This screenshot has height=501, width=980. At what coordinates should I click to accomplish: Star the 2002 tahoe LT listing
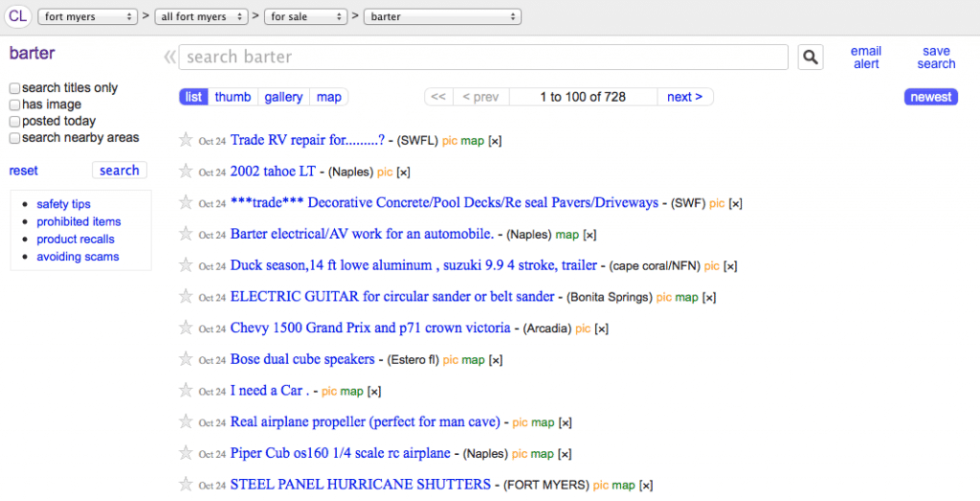186,171
